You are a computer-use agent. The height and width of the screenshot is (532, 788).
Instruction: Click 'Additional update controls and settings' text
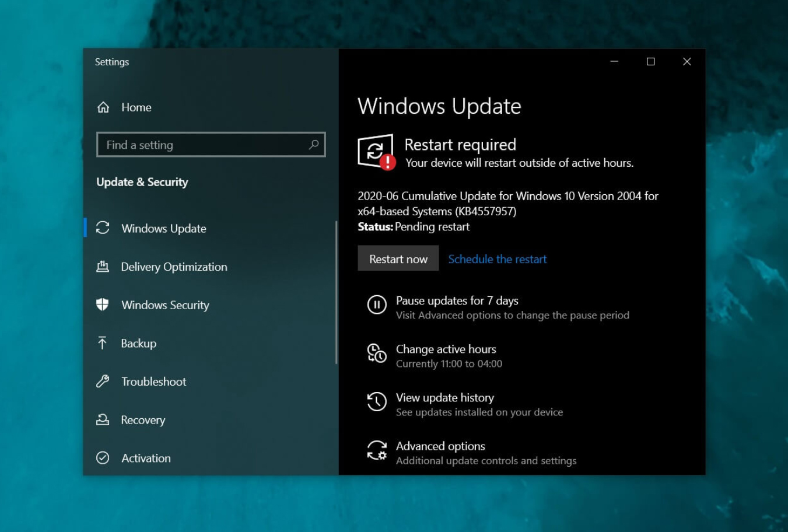(486, 460)
